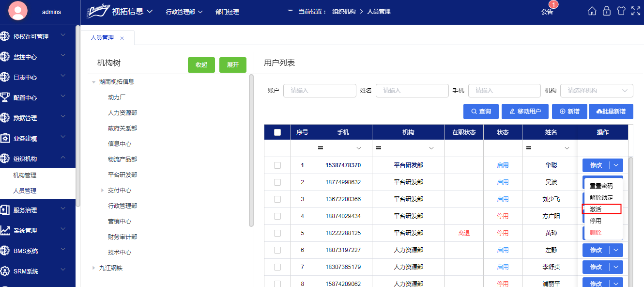Click the 监控中心 globe icon
Screen dimensions: 644x287
pyautogui.click(x=5, y=57)
